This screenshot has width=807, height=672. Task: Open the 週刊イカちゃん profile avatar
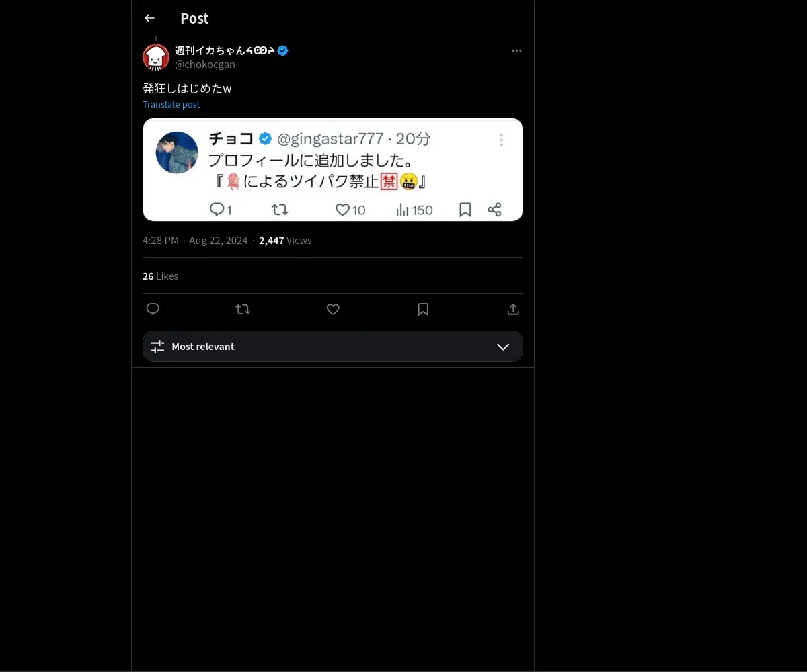pyautogui.click(x=156, y=57)
